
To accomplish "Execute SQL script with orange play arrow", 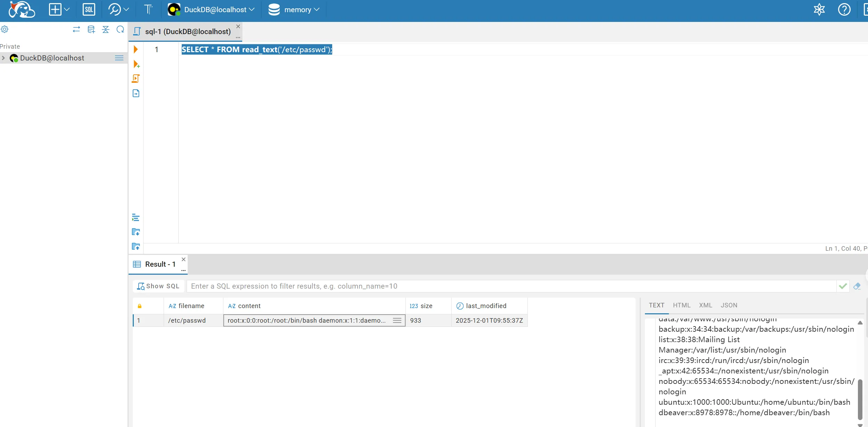I will pyautogui.click(x=136, y=49).
